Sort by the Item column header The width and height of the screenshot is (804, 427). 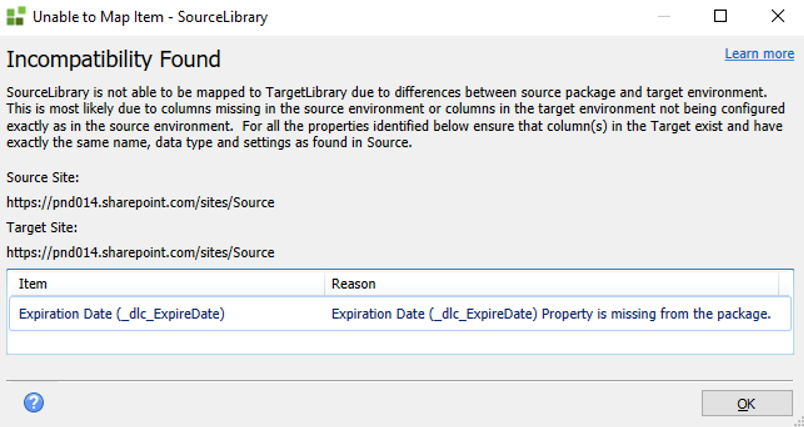(165, 284)
